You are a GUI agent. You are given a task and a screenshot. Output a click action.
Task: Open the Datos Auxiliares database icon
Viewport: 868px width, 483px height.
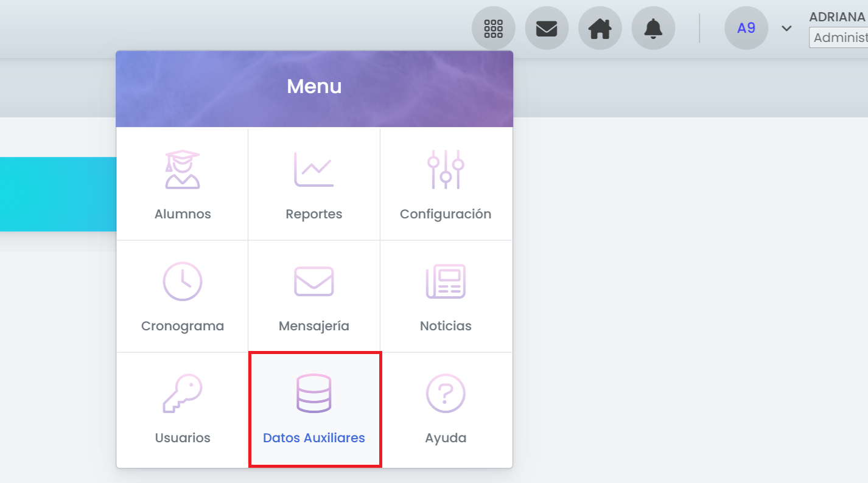coord(314,393)
